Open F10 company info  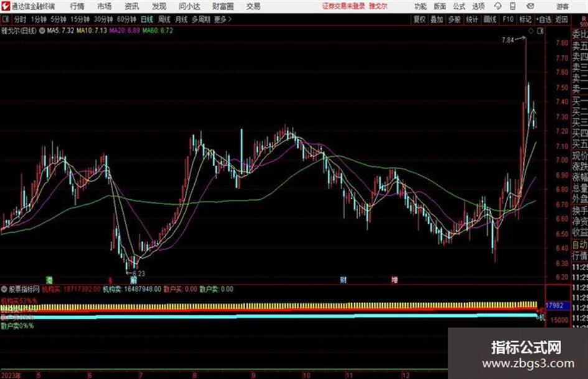(508, 19)
